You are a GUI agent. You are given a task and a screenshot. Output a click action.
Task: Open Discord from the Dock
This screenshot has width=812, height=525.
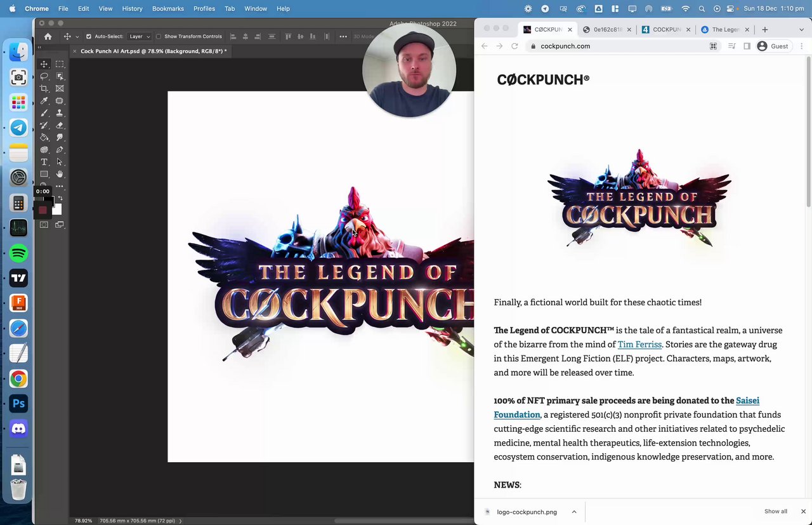click(18, 429)
